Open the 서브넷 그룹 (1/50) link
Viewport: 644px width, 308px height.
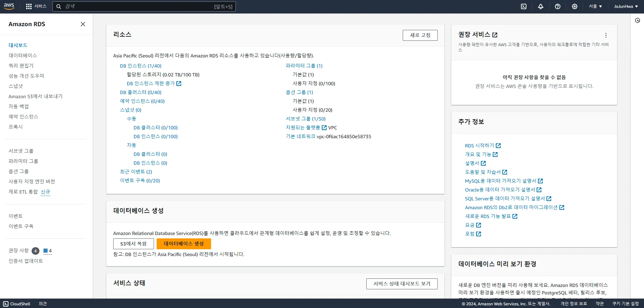click(306, 119)
